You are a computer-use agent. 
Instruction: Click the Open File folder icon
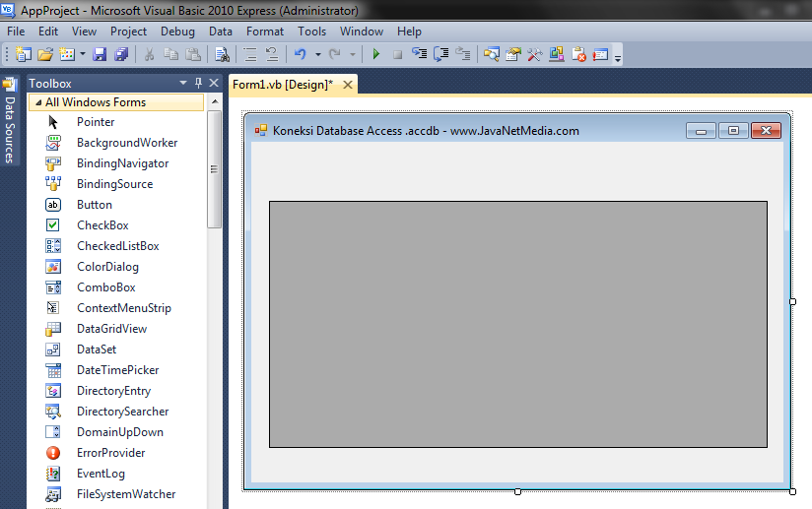pos(45,54)
